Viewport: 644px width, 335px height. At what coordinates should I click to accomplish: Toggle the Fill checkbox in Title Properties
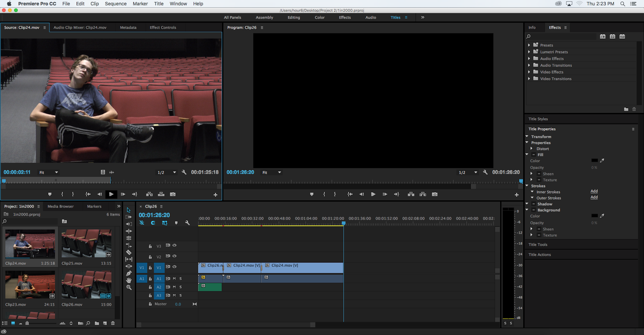pyautogui.click(x=534, y=155)
